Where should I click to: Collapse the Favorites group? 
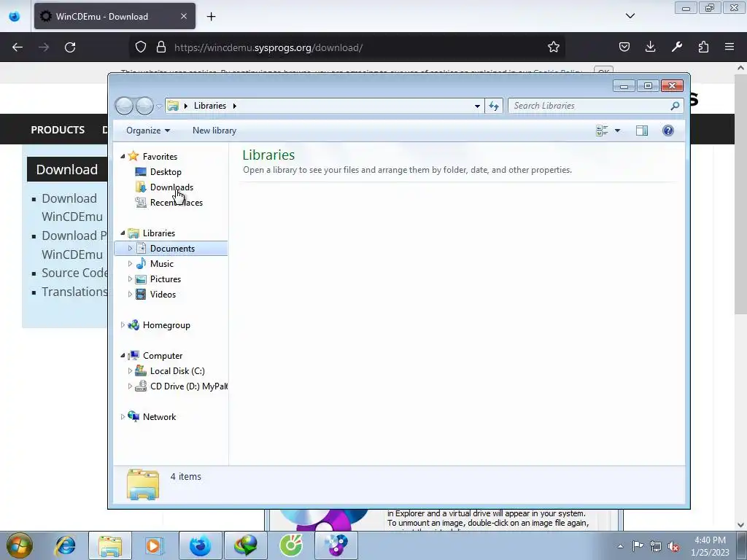point(123,156)
